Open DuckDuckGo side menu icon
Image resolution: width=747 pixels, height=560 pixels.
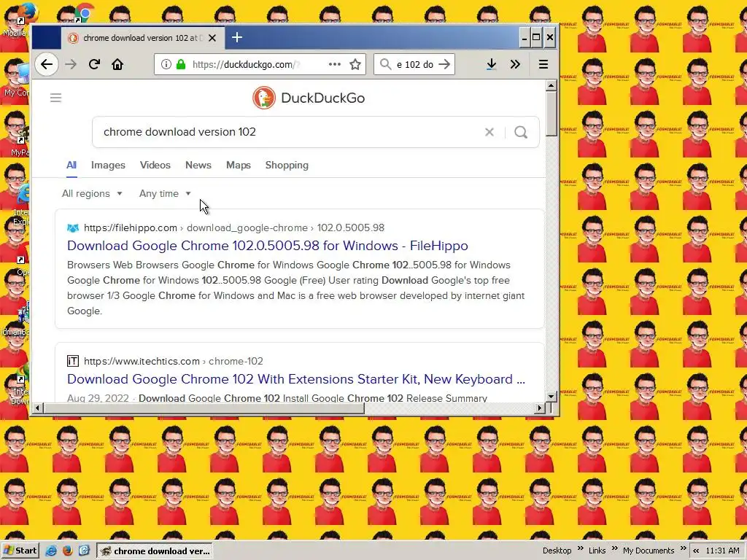coord(55,98)
